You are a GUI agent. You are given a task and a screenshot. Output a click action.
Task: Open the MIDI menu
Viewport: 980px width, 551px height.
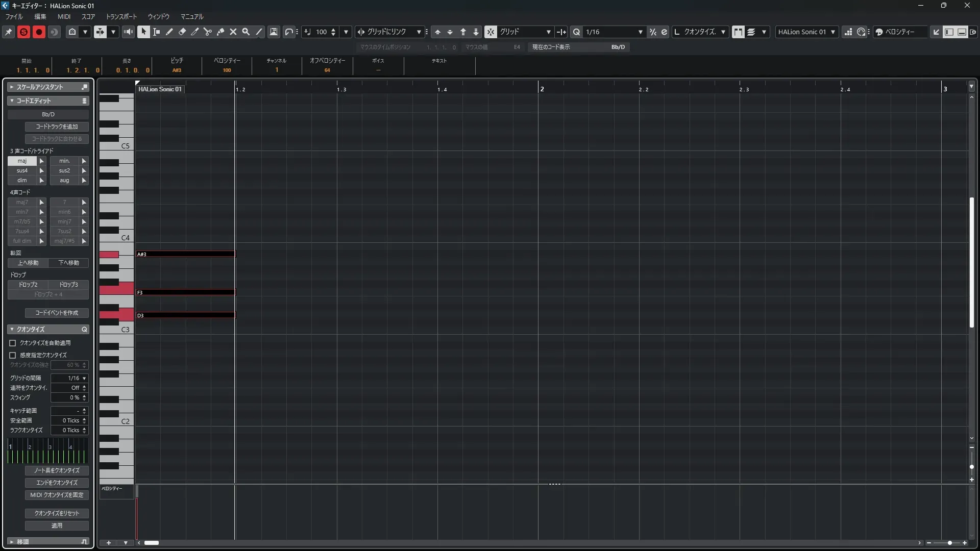coord(64,16)
